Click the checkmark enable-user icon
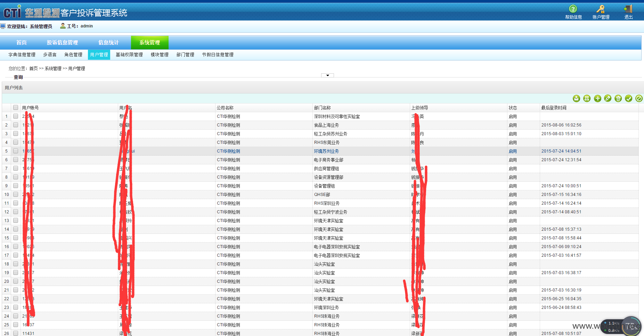Viewport: 644px width, 336px height. (x=628, y=99)
